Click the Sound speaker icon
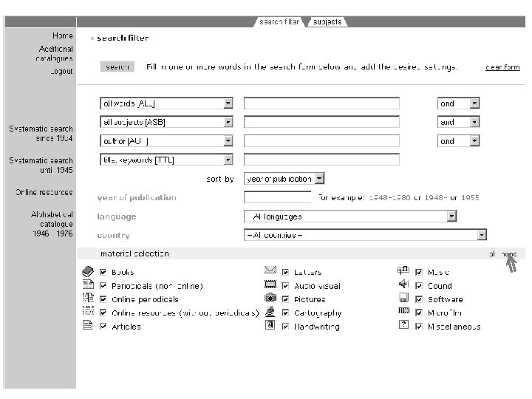 (403, 284)
